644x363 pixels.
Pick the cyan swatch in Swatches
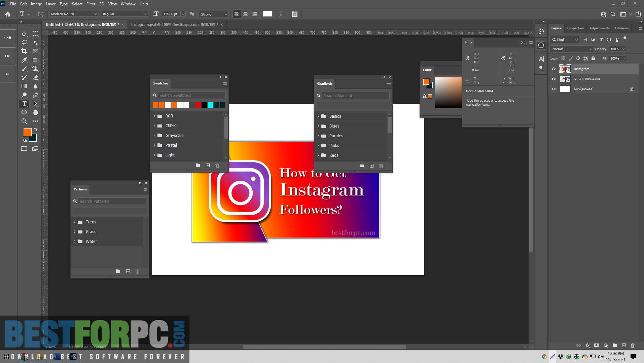click(210, 105)
